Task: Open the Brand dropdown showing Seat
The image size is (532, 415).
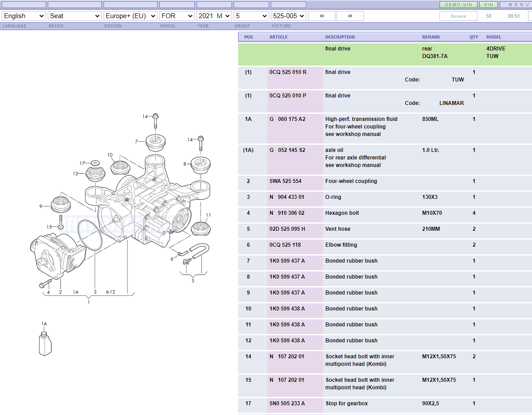Action: 75,16
